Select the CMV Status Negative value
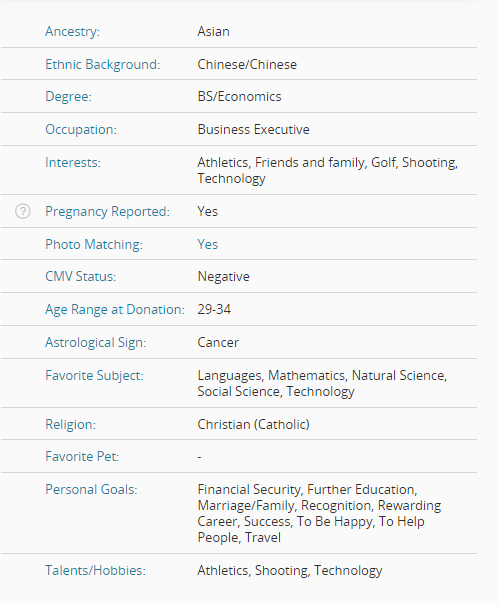Viewport: 498px width, 604px height. [x=223, y=277]
